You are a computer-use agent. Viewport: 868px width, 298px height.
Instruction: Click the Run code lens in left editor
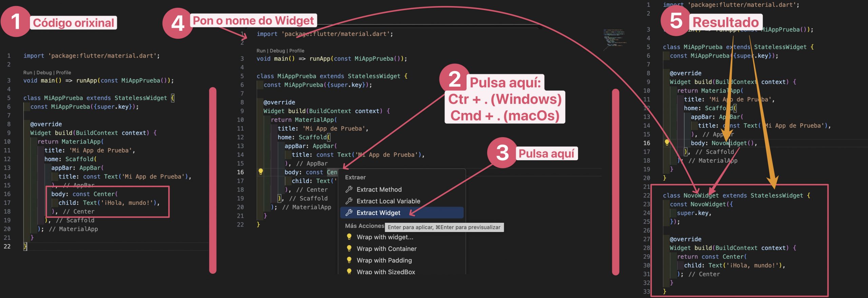click(28, 72)
